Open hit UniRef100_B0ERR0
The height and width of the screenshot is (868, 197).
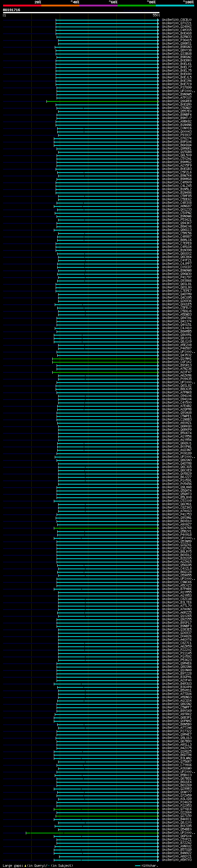(176, 60)
